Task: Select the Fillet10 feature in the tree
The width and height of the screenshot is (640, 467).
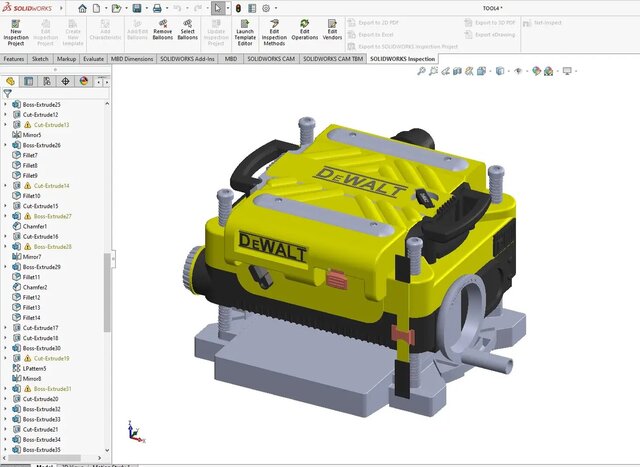Action: (x=31, y=196)
